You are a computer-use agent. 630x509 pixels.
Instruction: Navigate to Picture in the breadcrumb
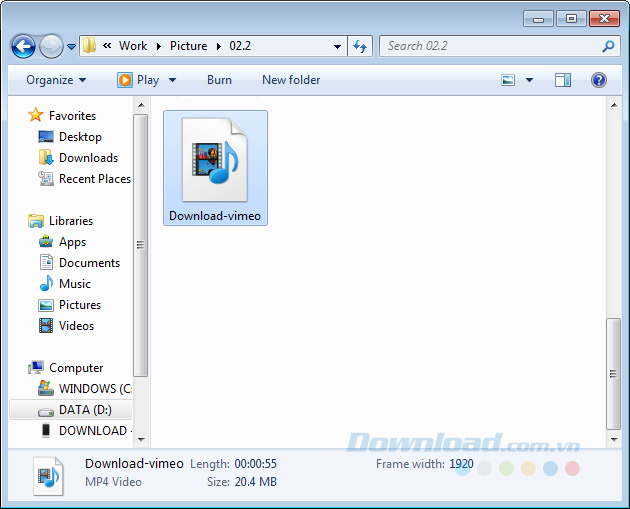[x=188, y=46]
